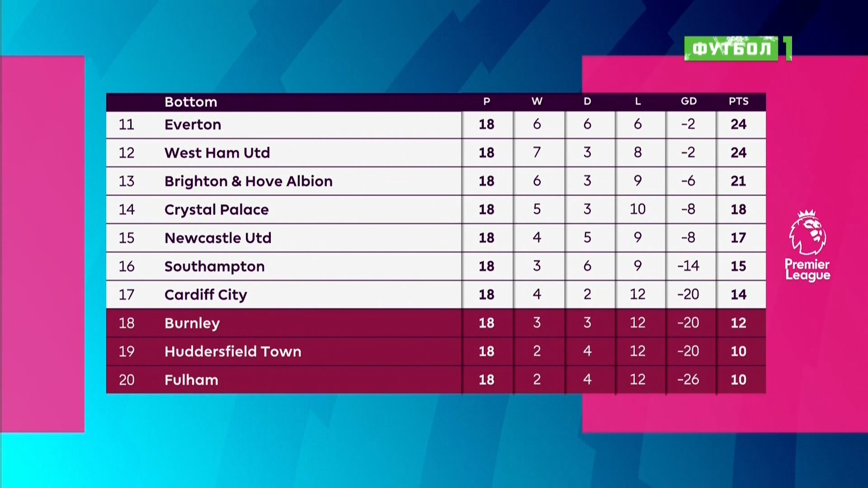Click the Bottom table header label
The width and height of the screenshot is (868, 488).
191,102
